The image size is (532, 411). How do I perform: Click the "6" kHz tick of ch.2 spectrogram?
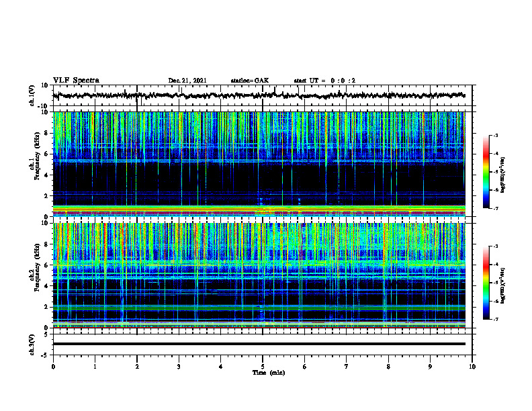pos(46,265)
